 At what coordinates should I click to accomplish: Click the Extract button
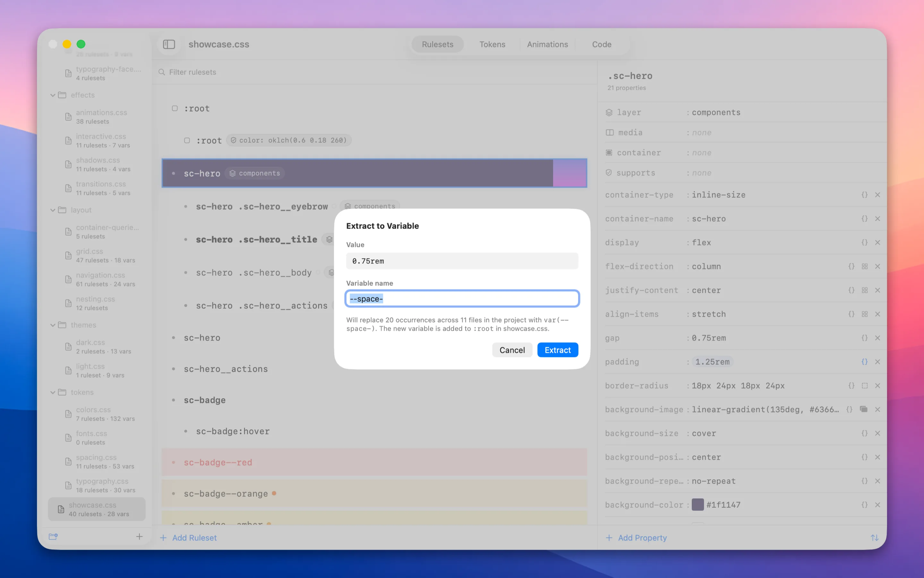click(x=558, y=350)
